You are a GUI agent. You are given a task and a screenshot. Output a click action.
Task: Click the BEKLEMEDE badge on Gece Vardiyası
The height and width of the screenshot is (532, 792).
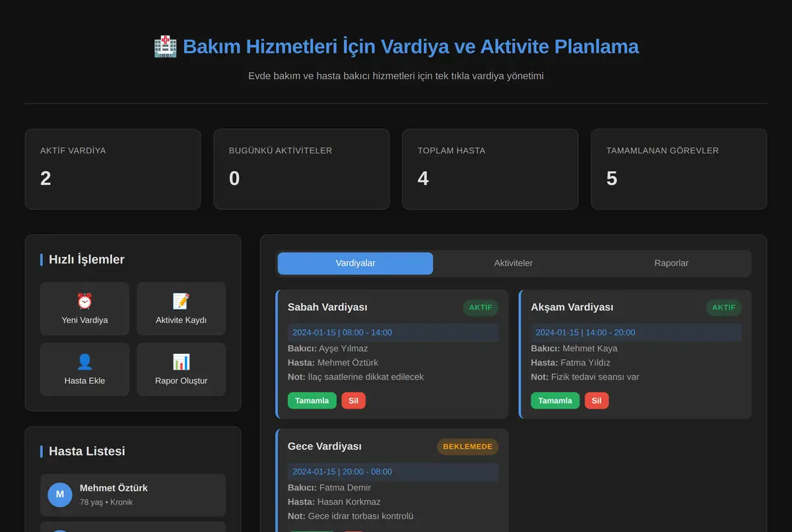point(467,447)
